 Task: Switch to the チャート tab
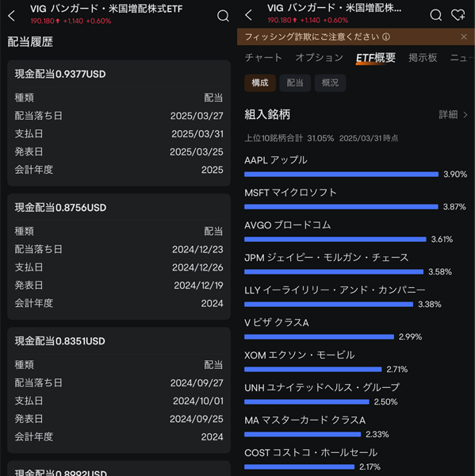point(263,58)
